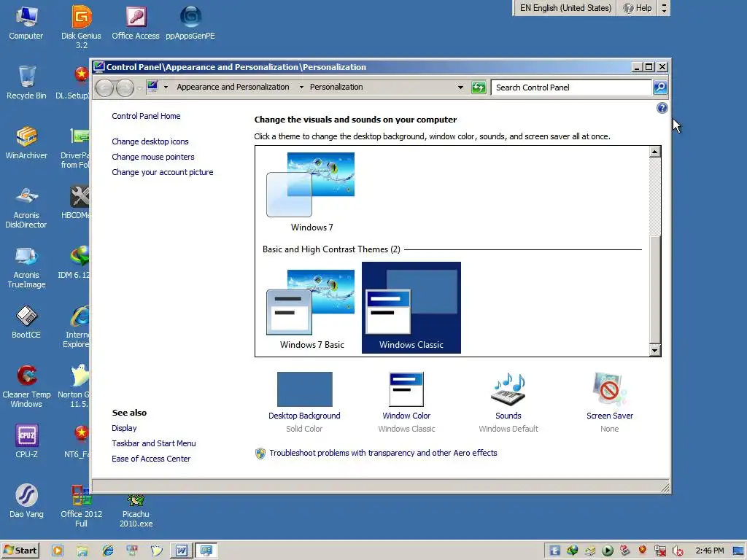
Task: Expand the address bar history dropdown
Action: (x=460, y=87)
